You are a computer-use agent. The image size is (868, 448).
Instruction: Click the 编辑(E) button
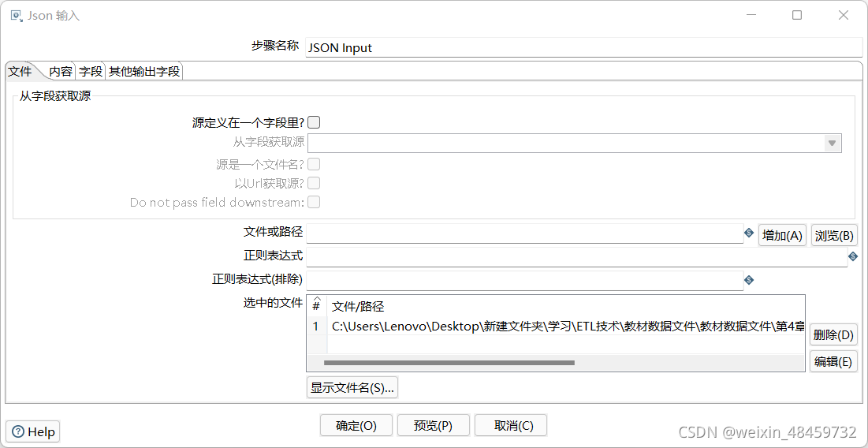(x=833, y=361)
